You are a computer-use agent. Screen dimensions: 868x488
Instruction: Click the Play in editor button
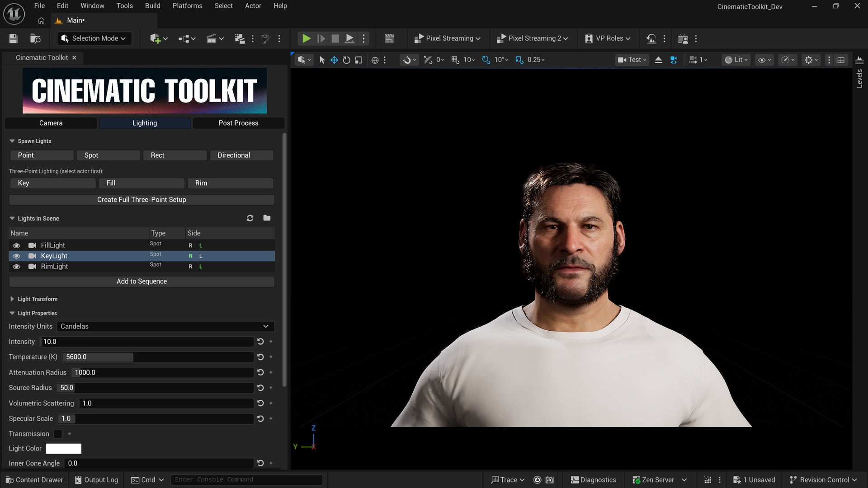[306, 38]
